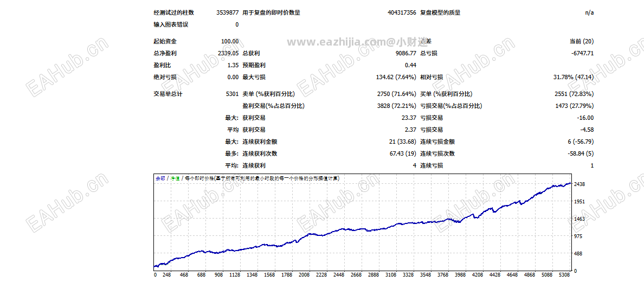Select the average profit trade value 2.37
The height and width of the screenshot is (282, 644).
(x=411, y=130)
